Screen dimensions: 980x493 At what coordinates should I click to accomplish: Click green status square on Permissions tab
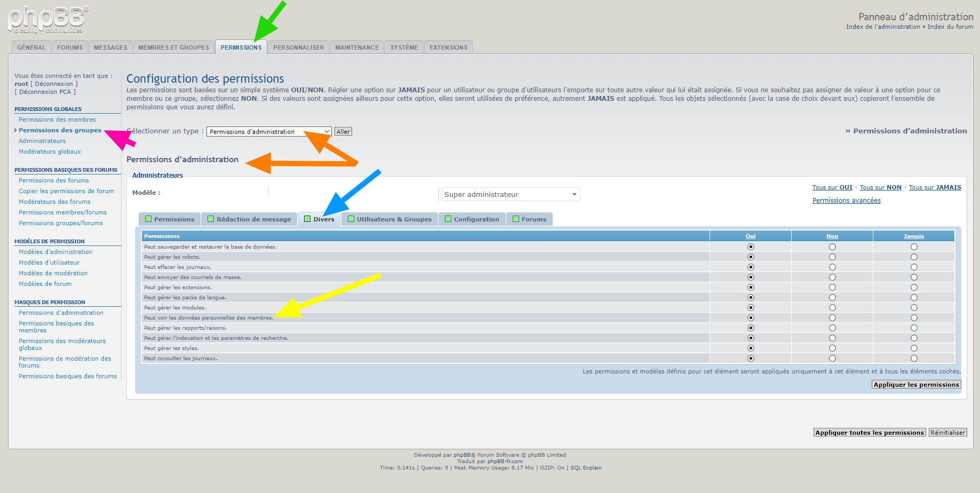(148, 219)
